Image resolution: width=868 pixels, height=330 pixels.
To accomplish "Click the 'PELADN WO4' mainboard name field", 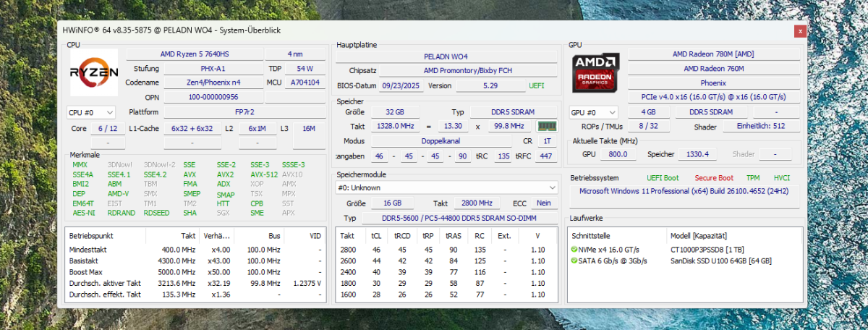I will coord(446,56).
